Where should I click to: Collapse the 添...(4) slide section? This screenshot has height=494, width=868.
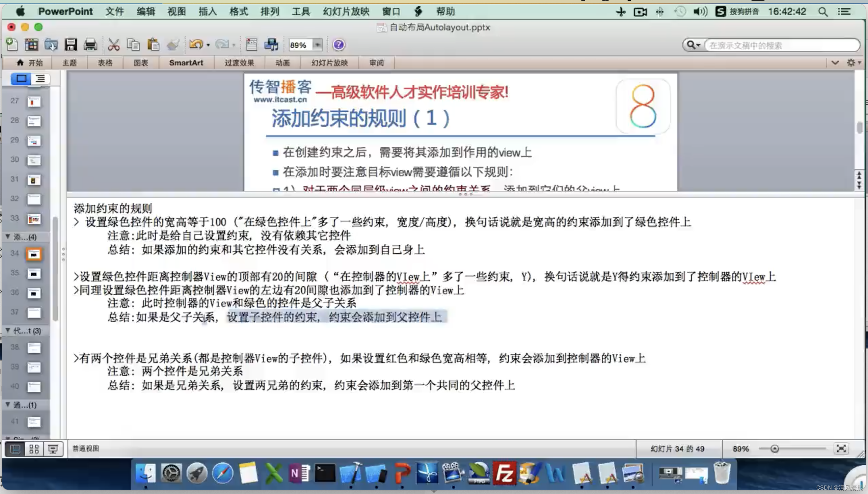[7, 237]
